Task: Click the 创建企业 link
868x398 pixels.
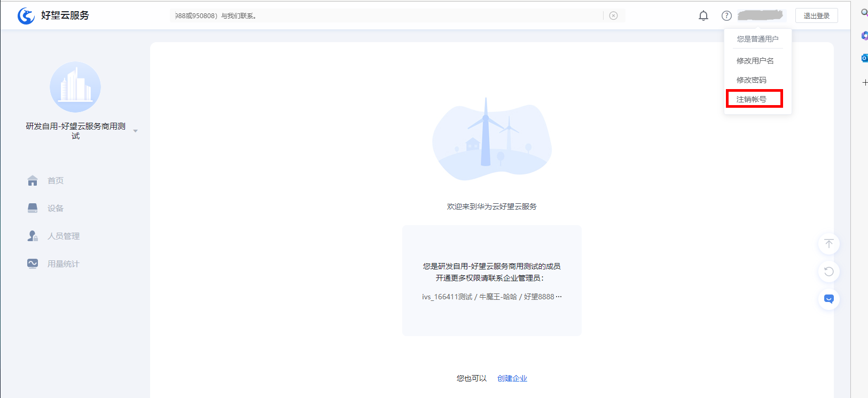Action: [512, 378]
